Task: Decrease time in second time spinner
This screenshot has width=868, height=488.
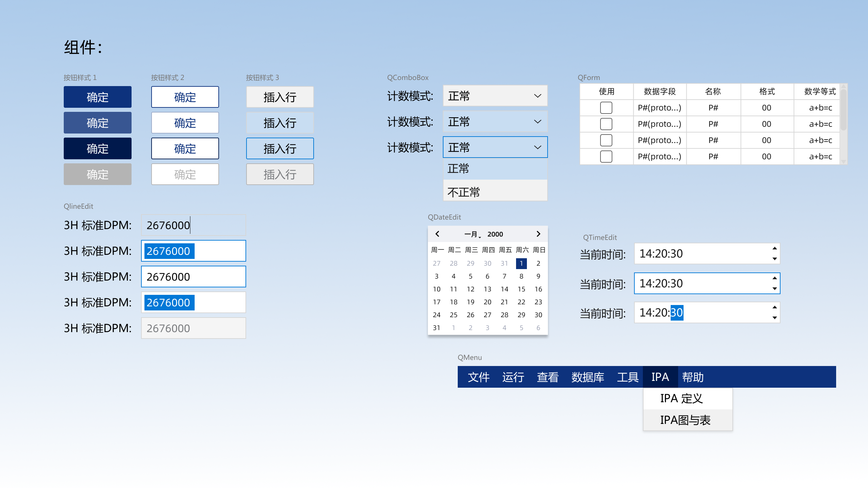Action: (x=774, y=289)
